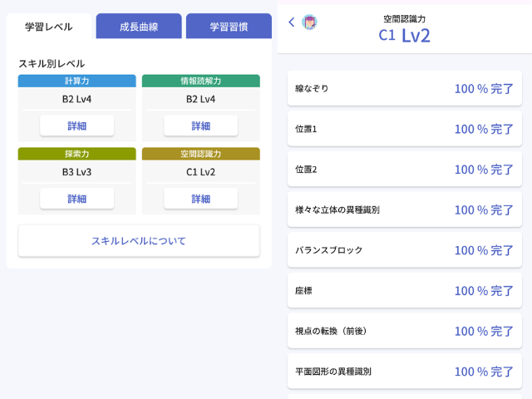The image size is (532, 399).
Task: Choose the バランスブロック row
Action: [x=405, y=250]
